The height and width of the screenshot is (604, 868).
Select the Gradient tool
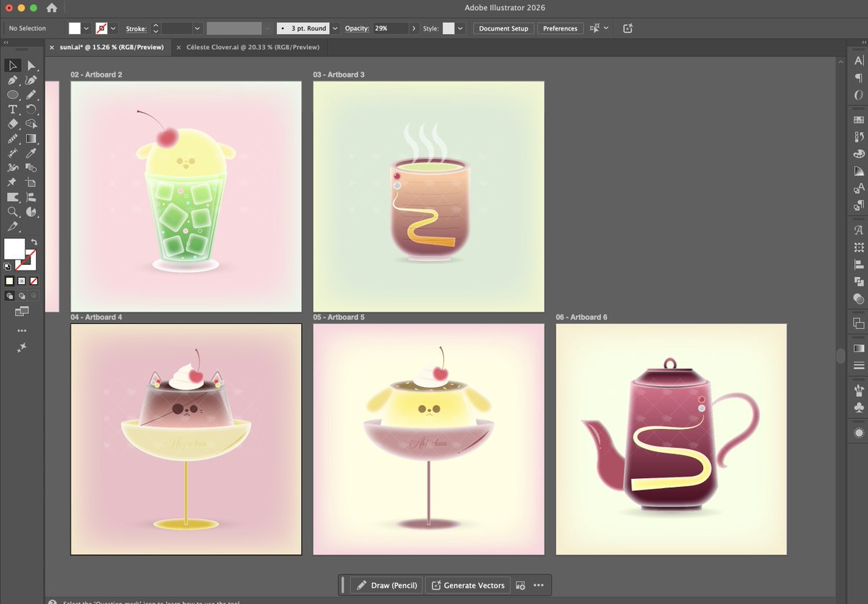(x=31, y=138)
